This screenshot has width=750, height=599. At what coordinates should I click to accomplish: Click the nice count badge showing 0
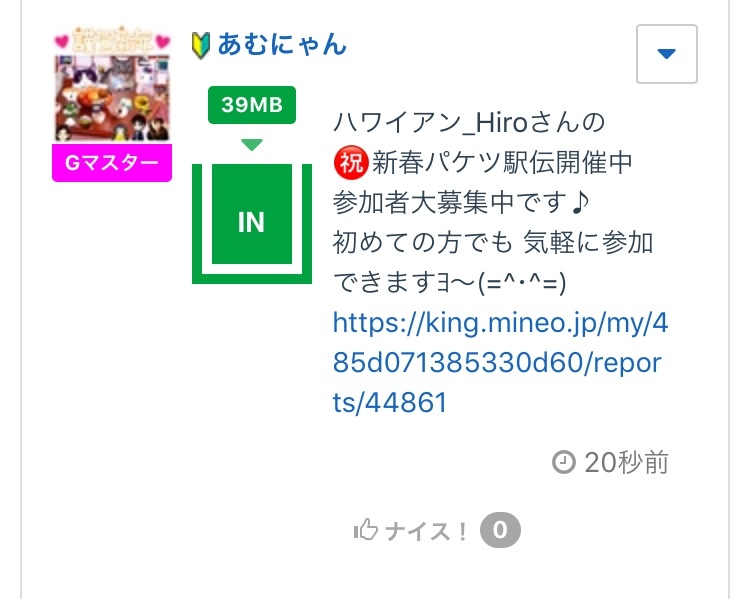click(500, 530)
